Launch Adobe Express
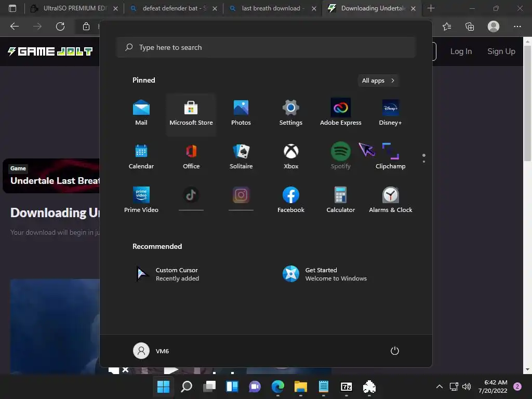 click(x=341, y=113)
